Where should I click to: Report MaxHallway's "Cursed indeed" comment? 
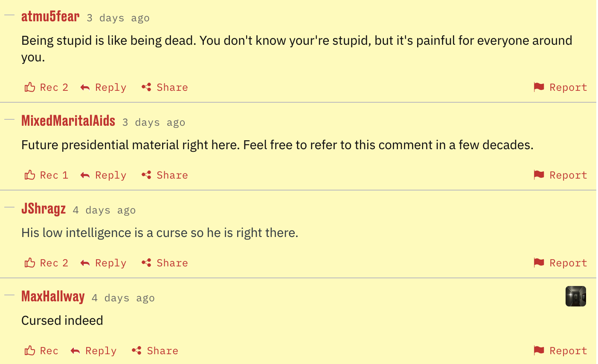[560, 351]
